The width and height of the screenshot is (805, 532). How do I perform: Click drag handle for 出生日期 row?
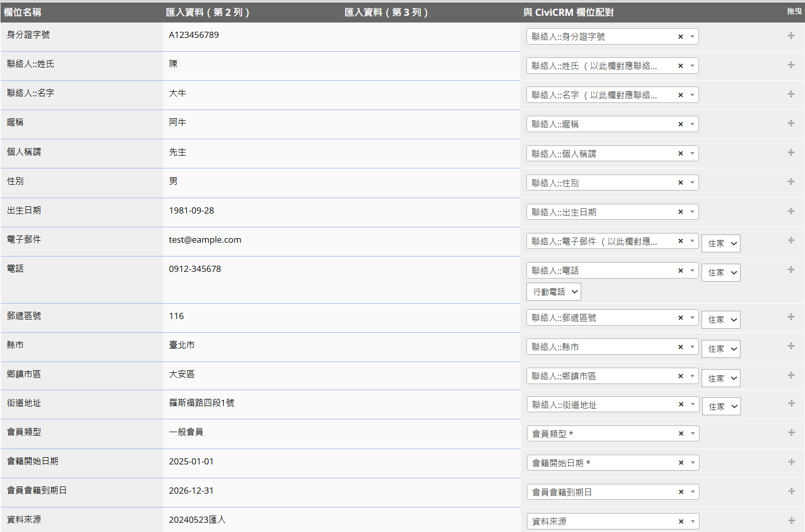791,211
